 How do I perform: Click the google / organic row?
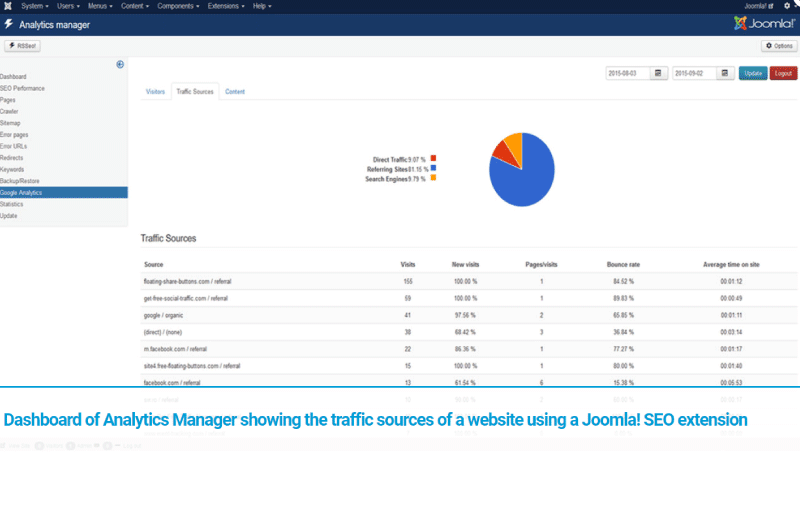coord(469,315)
